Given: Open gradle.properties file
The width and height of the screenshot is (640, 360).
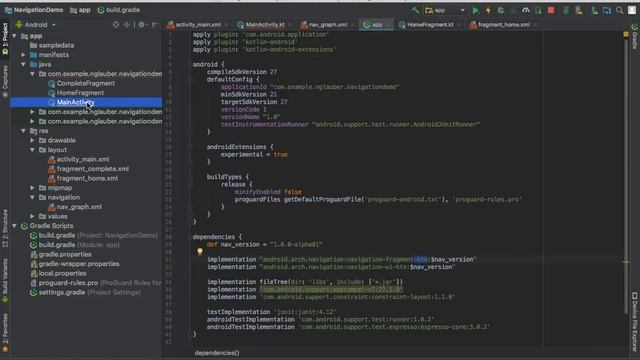Looking at the screenshot, I should click(65, 254).
